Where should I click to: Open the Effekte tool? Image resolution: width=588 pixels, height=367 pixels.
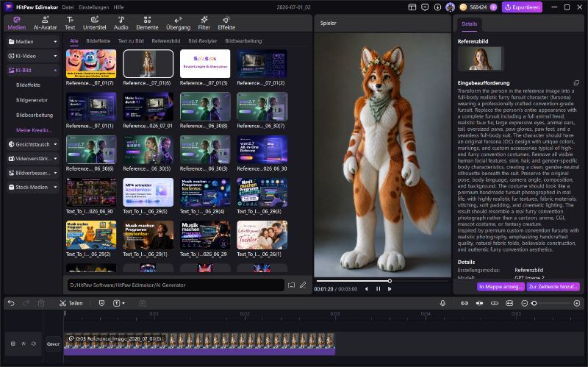click(226, 23)
